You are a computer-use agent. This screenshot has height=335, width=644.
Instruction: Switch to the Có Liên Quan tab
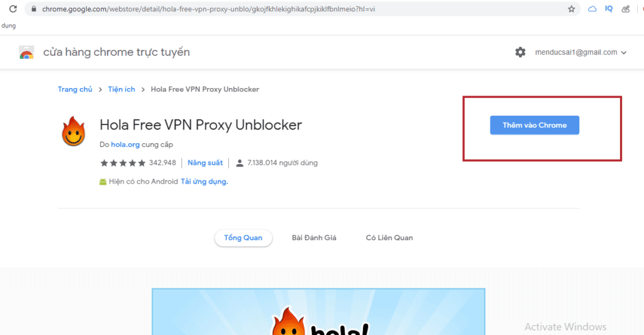[389, 238]
